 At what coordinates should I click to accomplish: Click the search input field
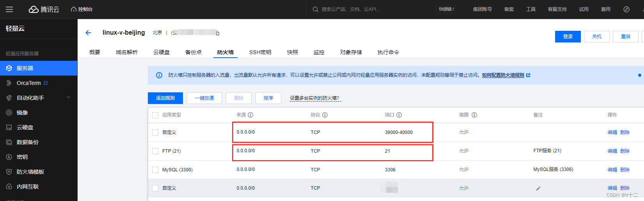click(x=374, y=9)
